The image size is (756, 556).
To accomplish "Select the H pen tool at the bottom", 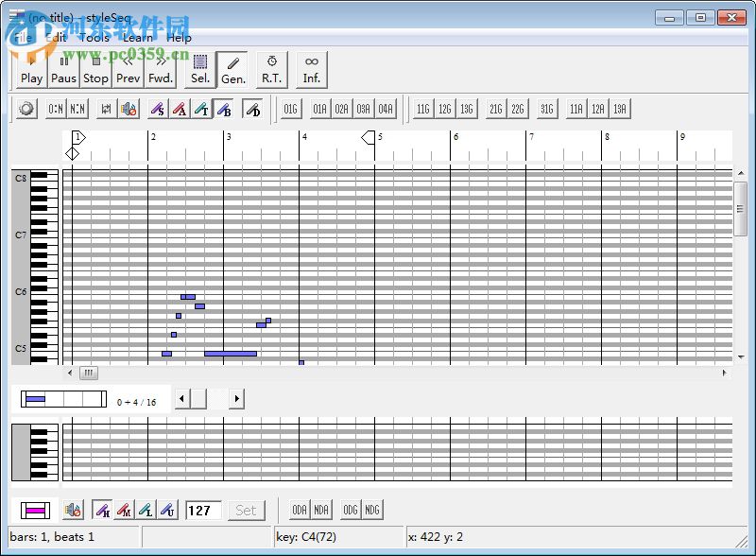I will (103, 510).
